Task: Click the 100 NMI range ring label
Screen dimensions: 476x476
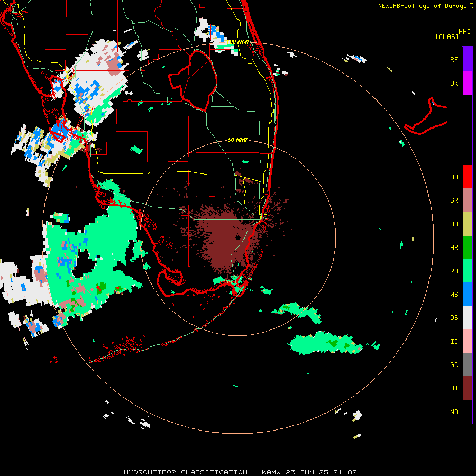Action: point(238,42)
